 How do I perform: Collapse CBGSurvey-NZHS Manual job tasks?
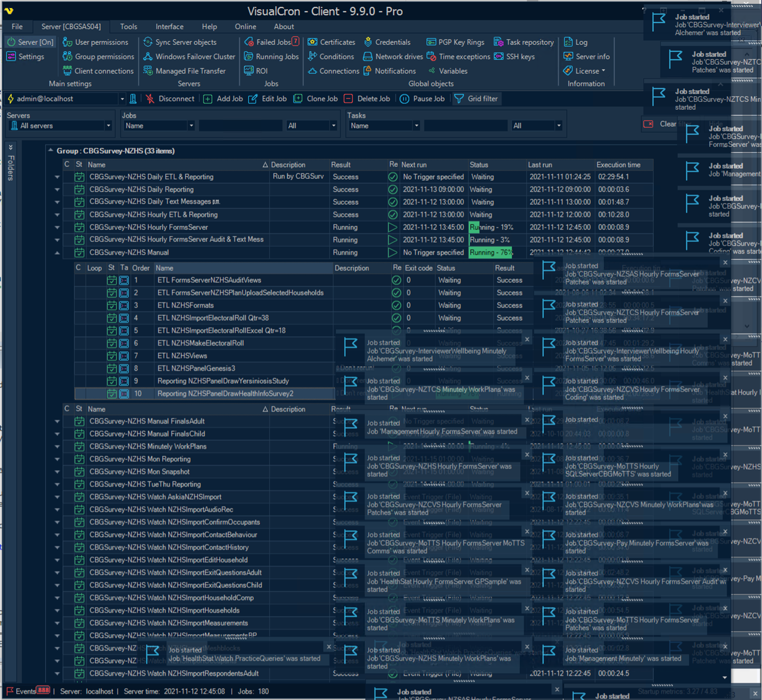click(x=57, y=253)
